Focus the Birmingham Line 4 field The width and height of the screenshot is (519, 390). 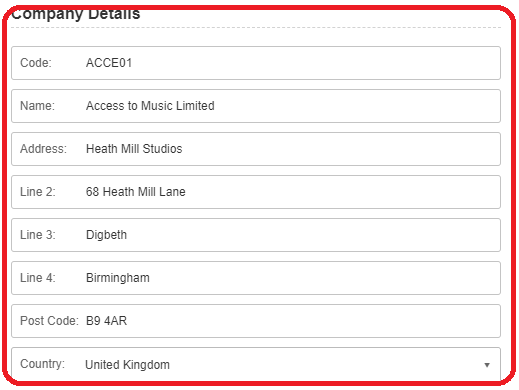[256, 278]
